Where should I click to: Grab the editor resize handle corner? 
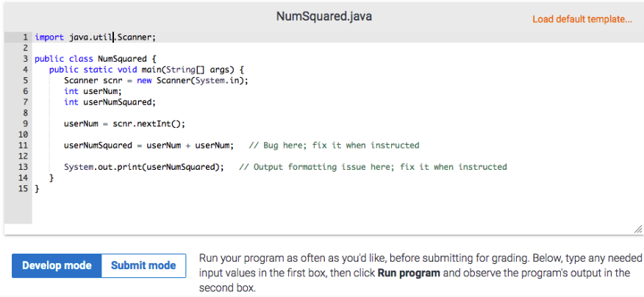pyautogui.click(x=637, y=230)
